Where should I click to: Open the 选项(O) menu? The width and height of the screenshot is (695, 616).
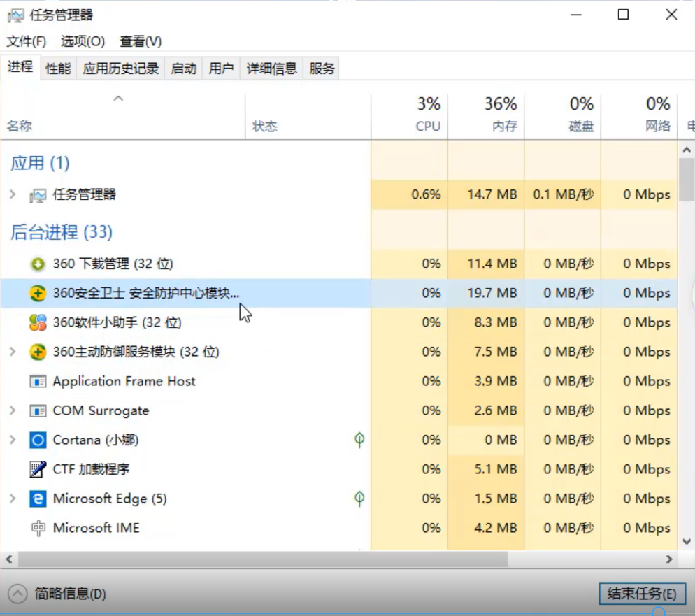point(83,41)
